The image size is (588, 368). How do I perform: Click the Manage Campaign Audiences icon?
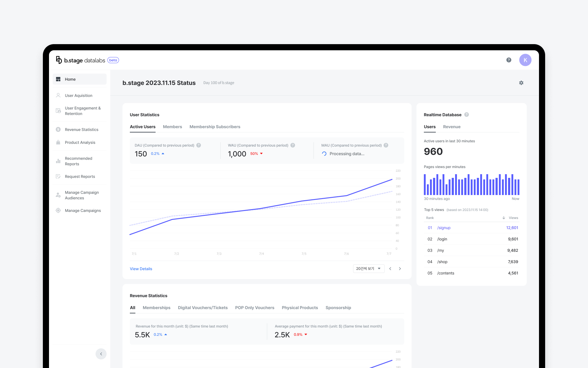(x=58, y=195)
